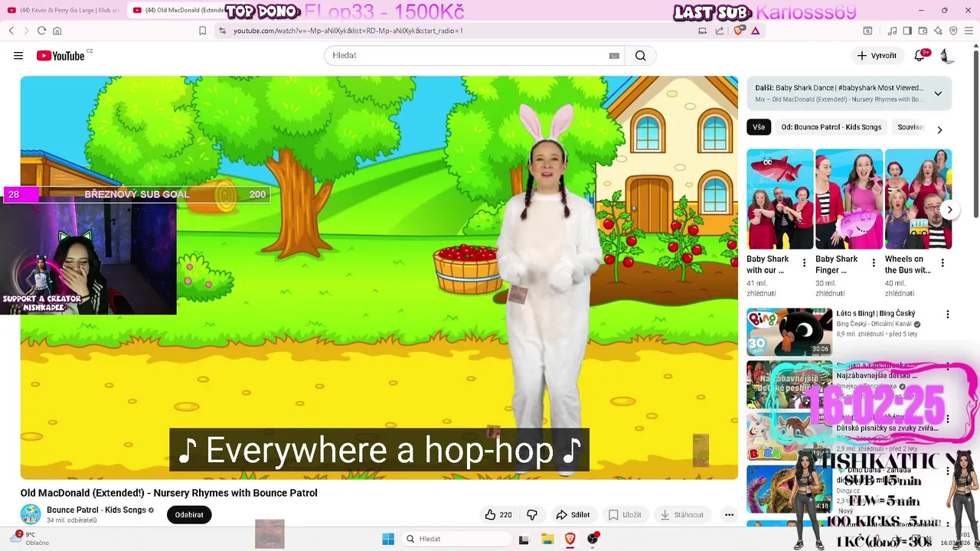Open Léto s Bing! | Bing Český video title
Viewport: 980px width, 551px height.
coord(875,313)
